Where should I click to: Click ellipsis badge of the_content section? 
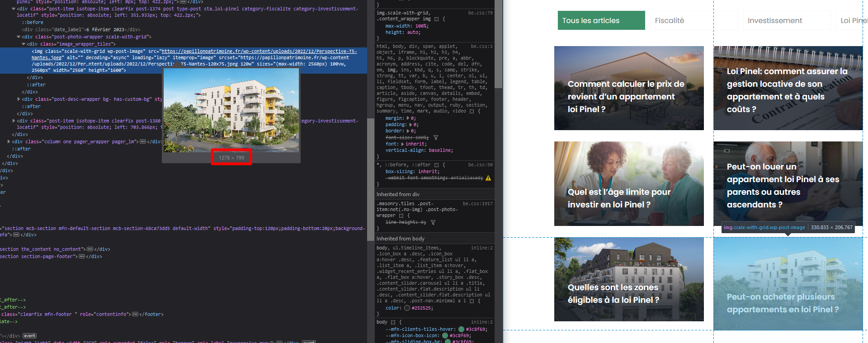pos(90,249)
